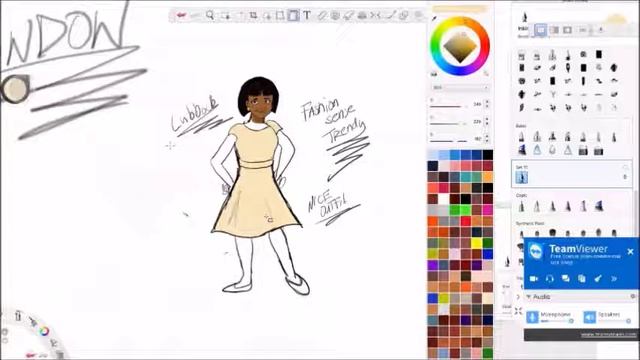Click the first color slider track
640x360 pixels.
coord(449,107)
